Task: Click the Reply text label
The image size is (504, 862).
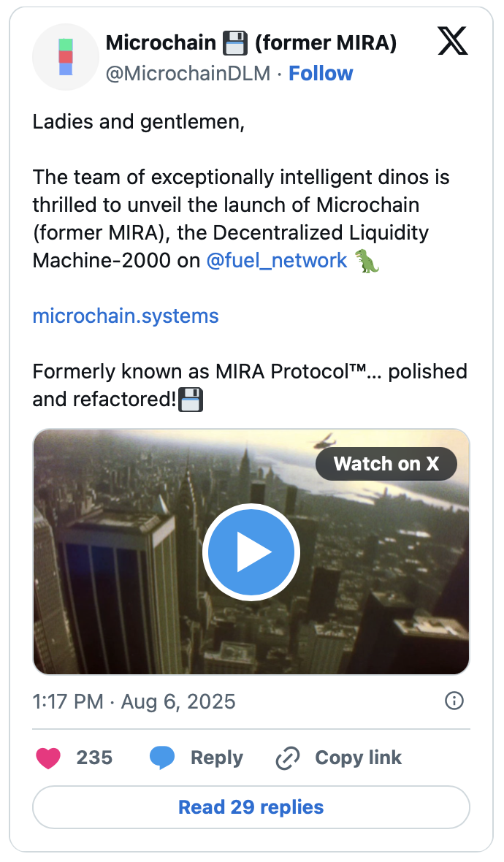Action: pyautogui.click(x=216, y=758)
